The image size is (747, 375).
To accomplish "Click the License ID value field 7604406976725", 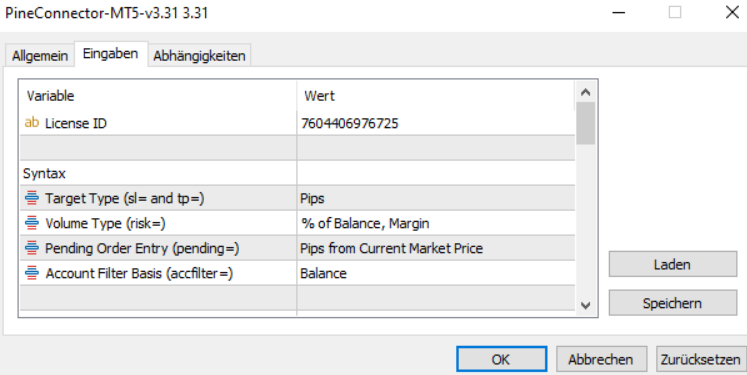I will pyautogui.click(x=435, y=123).
